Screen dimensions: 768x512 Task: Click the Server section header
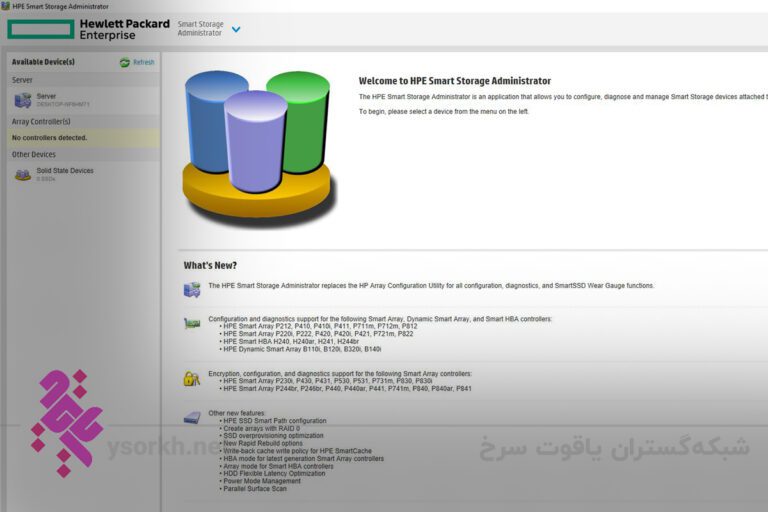click(22, 80)
